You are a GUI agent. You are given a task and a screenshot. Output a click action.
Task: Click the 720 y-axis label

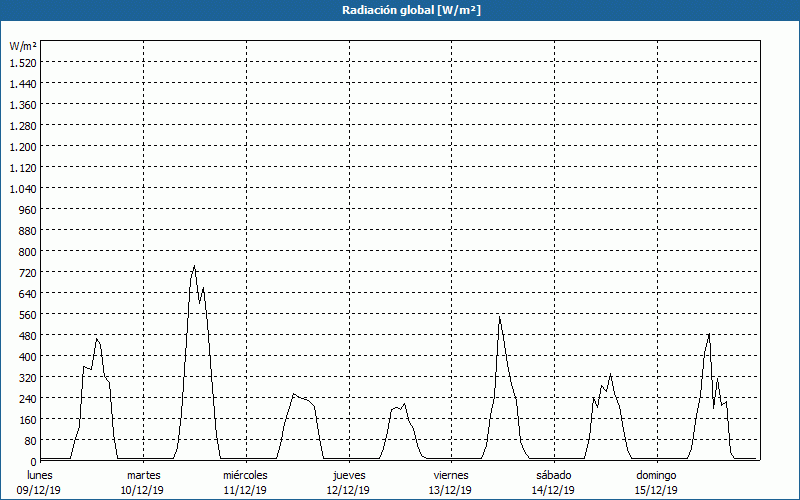pyautogui.click(x=28, y=272)
